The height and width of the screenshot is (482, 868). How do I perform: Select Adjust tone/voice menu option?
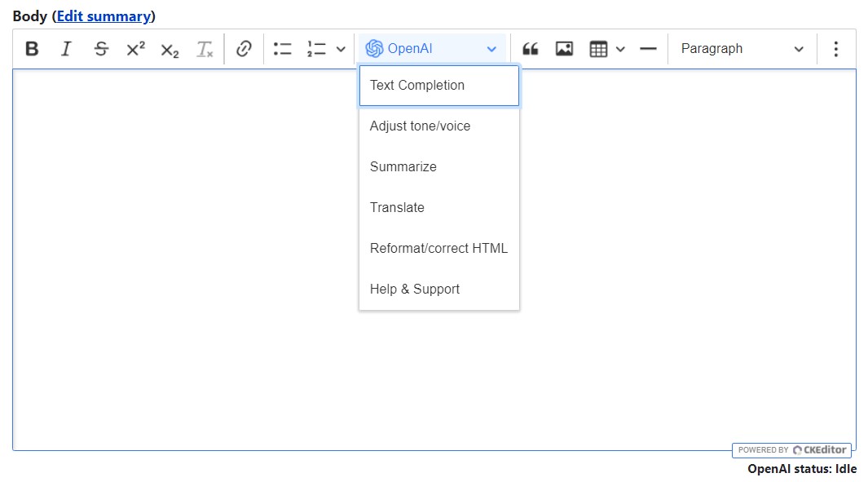click(439, 126)
